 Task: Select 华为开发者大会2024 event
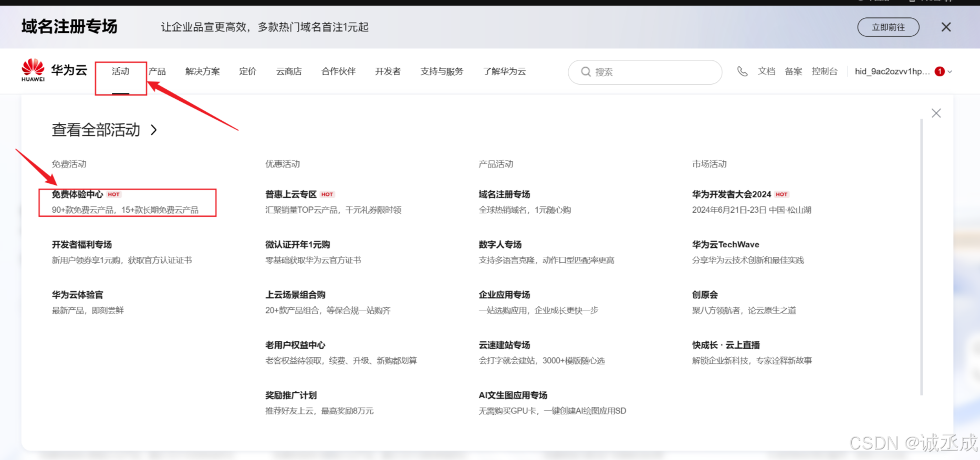tap(731, 194)
